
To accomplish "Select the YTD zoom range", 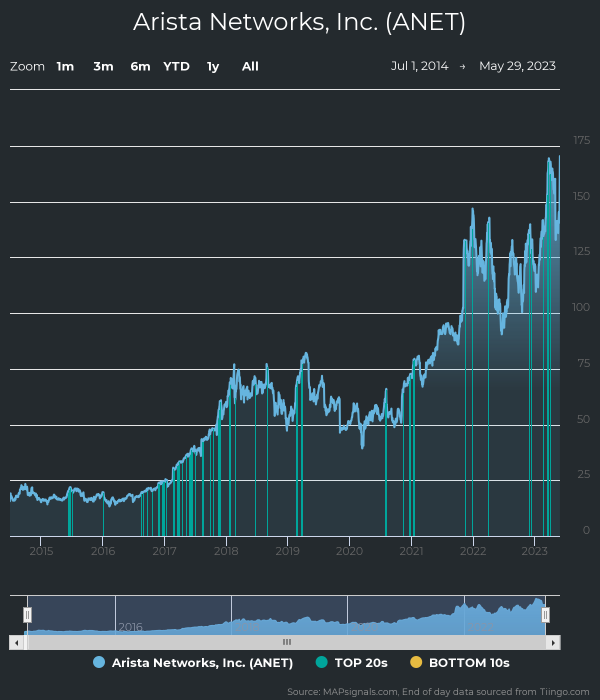I will click(x=176, y=66).
